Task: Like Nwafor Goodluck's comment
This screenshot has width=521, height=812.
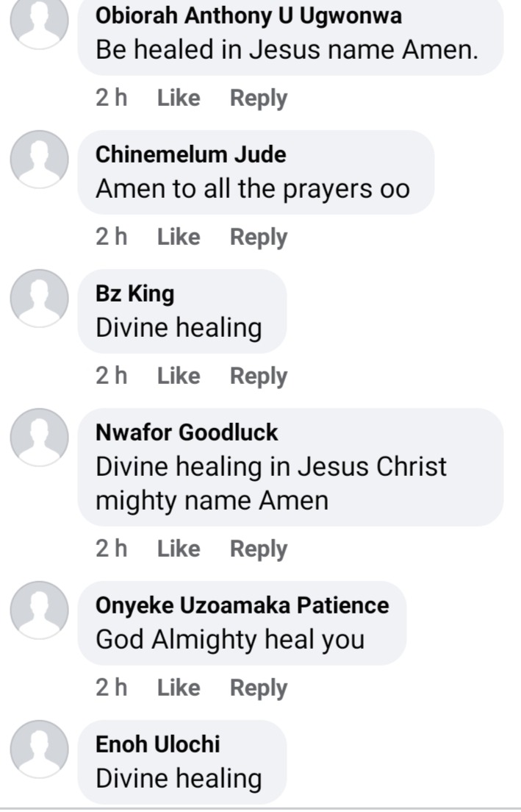Action: click(x=179, y=549)
